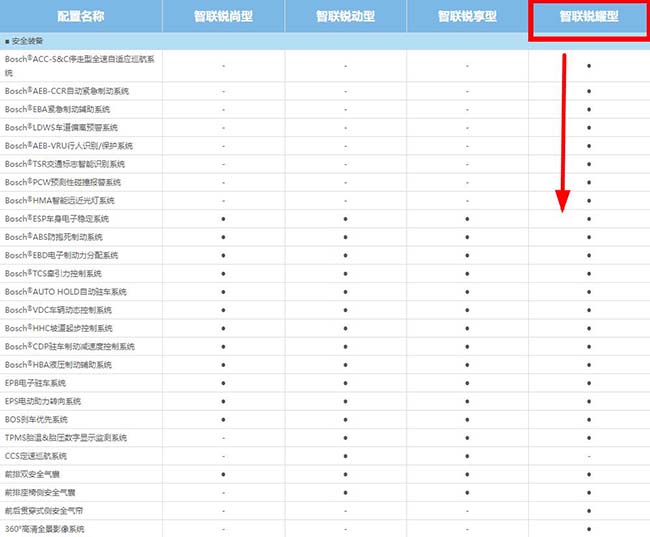Click the 前排座椅侧安全气囊 row label

pos(40,493)
